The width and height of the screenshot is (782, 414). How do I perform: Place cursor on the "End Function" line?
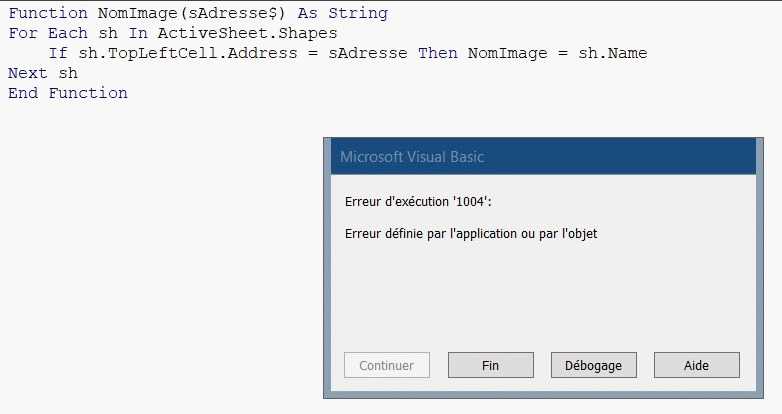point(68,93)
